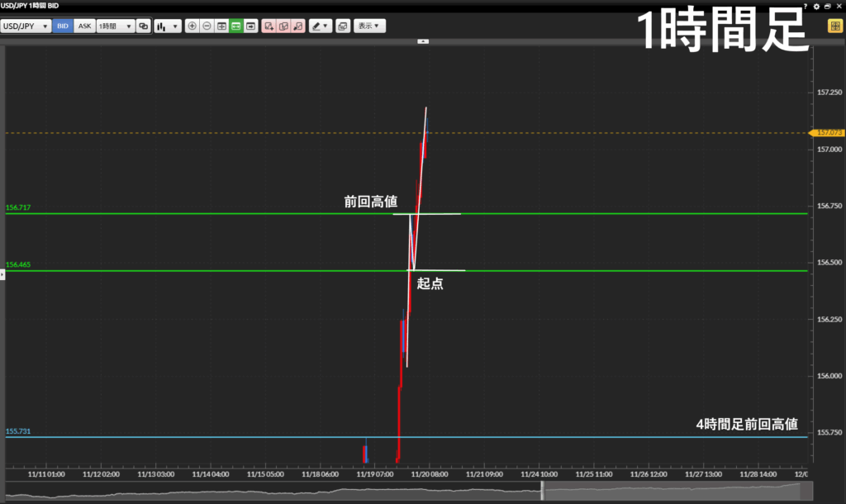Viewport: 846px width, 504px height.
Task: Switch price display to BID
Action: [x=63, y=26]
